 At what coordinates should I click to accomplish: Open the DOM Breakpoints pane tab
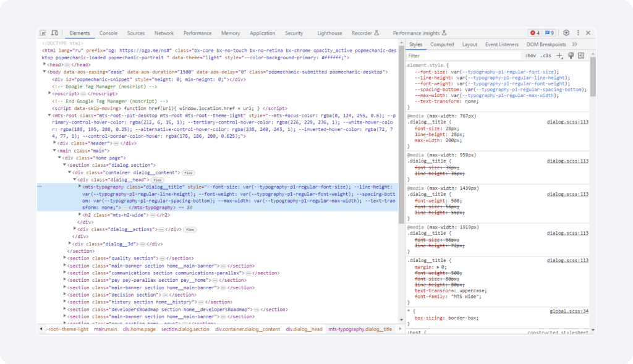pos(546,44)
